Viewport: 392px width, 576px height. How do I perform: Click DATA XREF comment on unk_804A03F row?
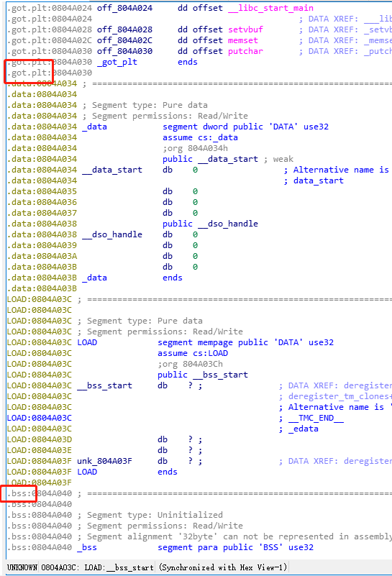(335, 461)
